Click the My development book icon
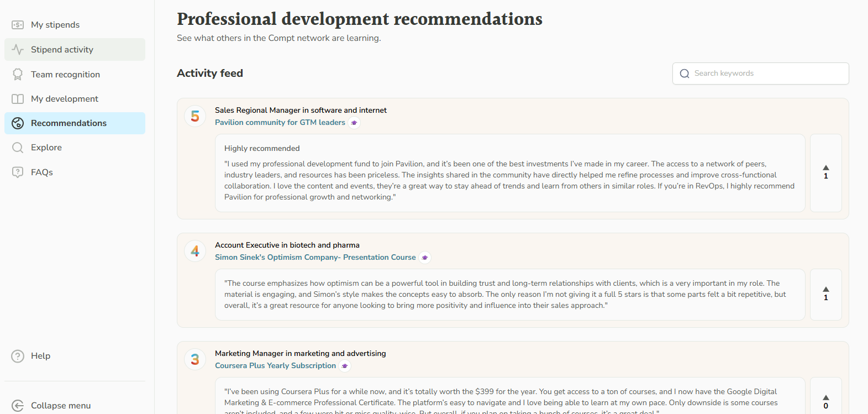 coord(18,99)
